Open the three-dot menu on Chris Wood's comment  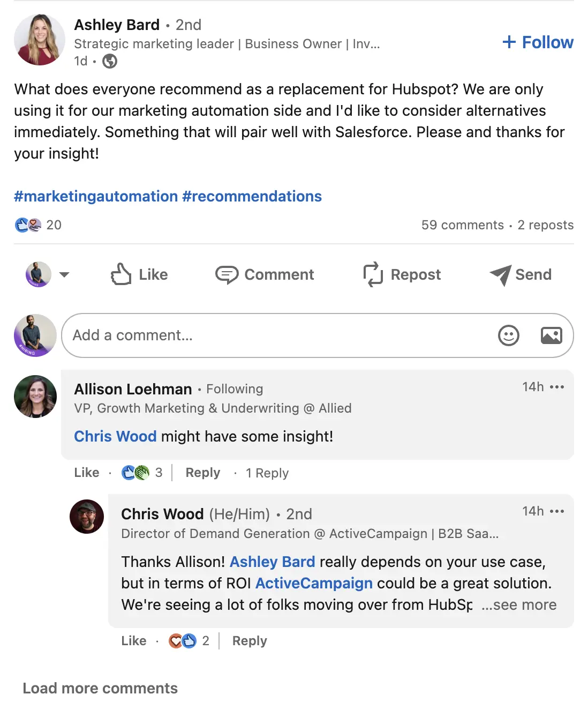pyautogui.click(x=557, y=511)
